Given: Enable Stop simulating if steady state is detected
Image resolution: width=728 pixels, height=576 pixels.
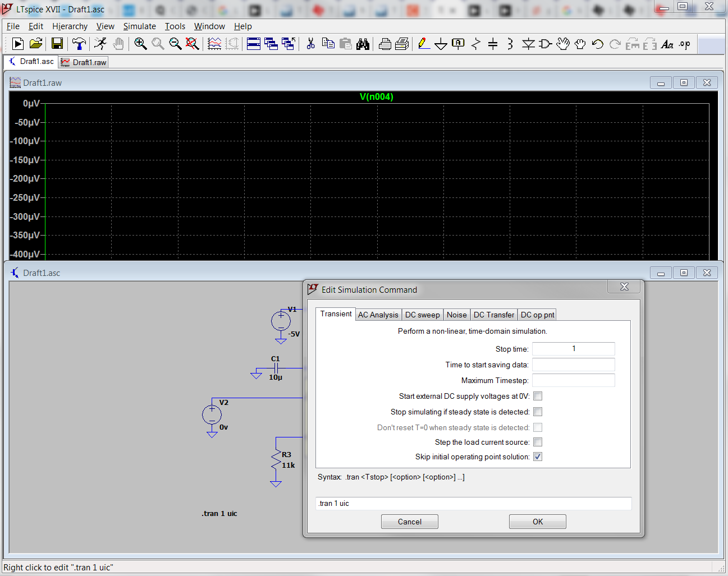Looking at the screenshot, I should (538, 412).
